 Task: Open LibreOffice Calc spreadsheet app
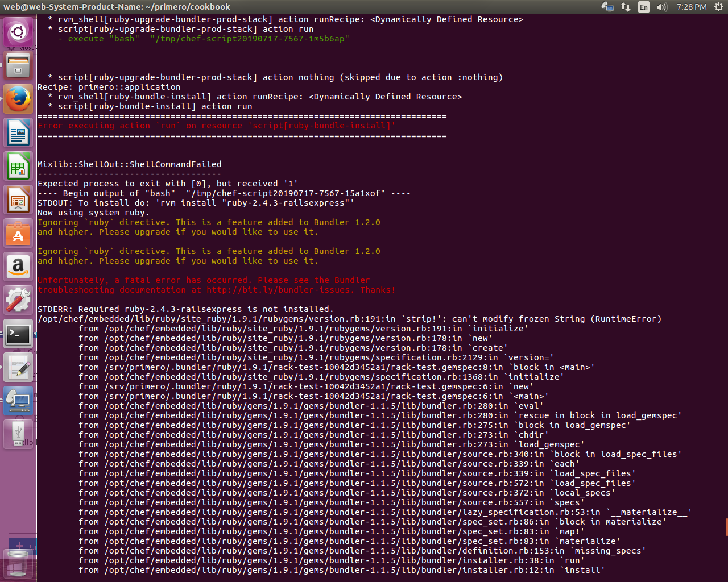[x=18, y=167]
